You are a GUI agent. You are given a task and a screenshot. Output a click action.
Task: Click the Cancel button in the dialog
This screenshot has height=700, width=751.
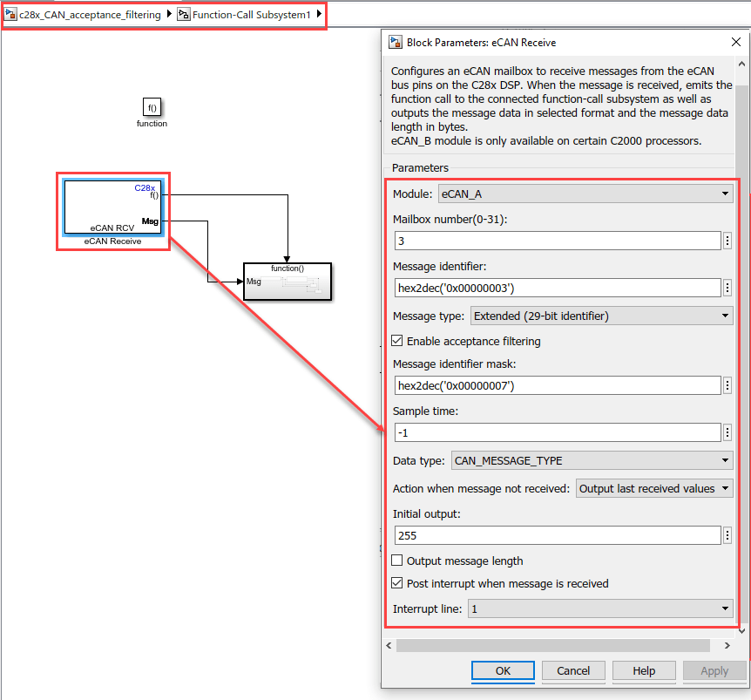[572, 670]
